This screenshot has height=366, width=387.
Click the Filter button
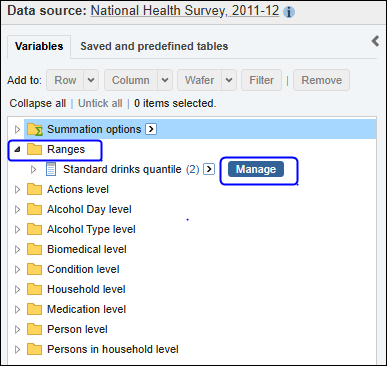click(262, 80)
